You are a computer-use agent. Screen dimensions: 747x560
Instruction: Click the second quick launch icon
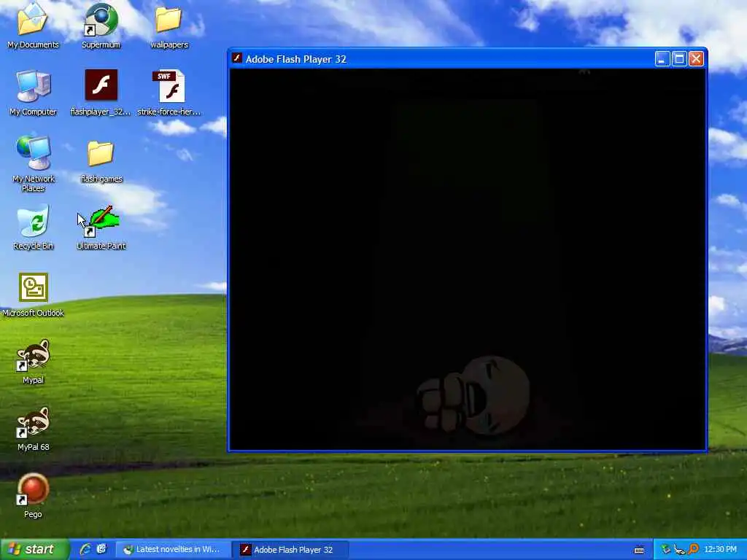101,549
